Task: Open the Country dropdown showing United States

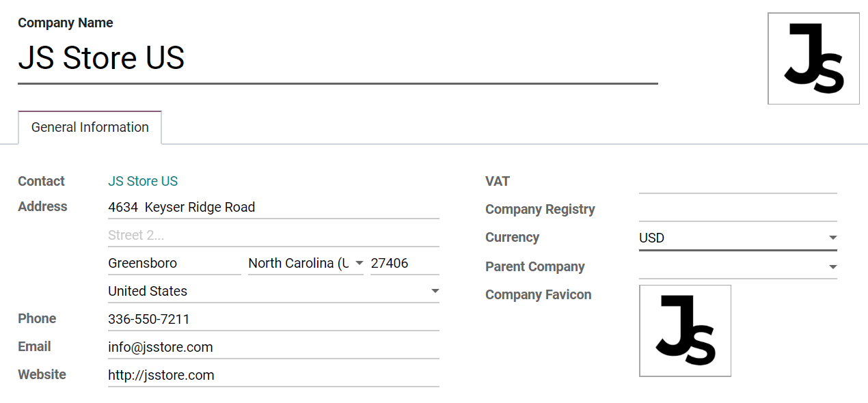Action: tap(435, 291)
